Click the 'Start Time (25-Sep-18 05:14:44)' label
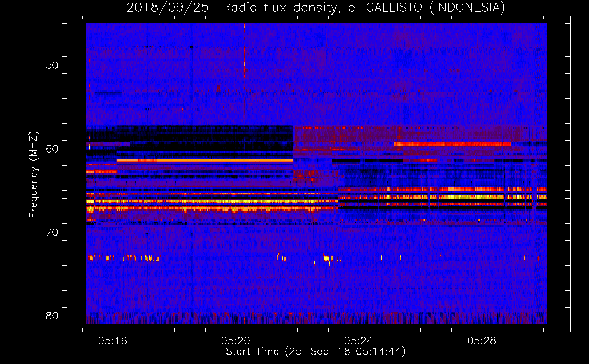This screenshot has height=364, width=589. [316, 352]
